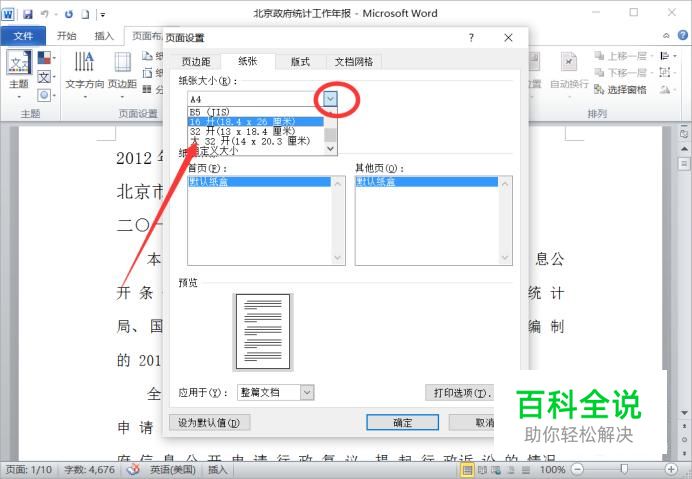Open the 选择窗格 selection pane
This screenshot has height=479, width=692.
(620, 90)
